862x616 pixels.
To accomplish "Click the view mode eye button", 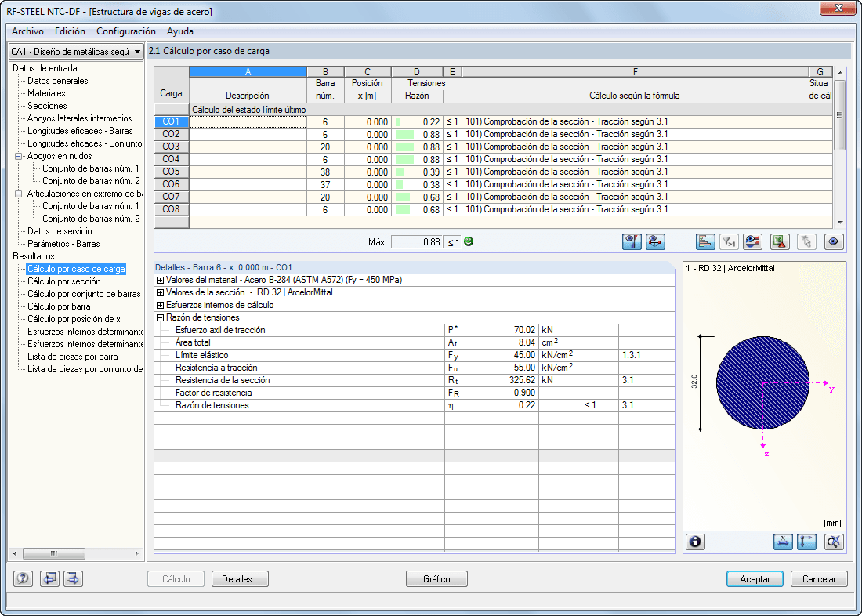I will click(x=834, y=242).
